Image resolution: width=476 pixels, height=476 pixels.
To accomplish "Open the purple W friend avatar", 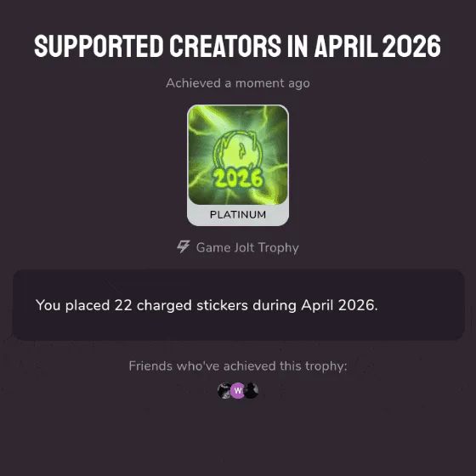I will [x=238, y=390].
